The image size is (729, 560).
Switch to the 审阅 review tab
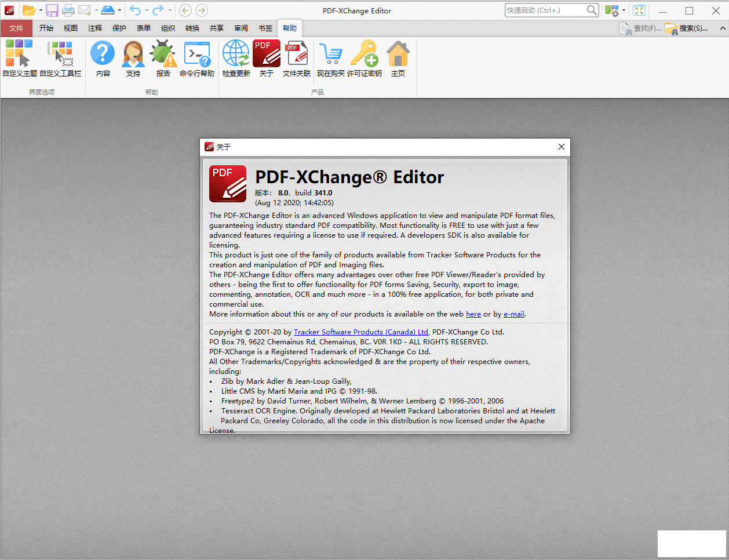(241, 28)
